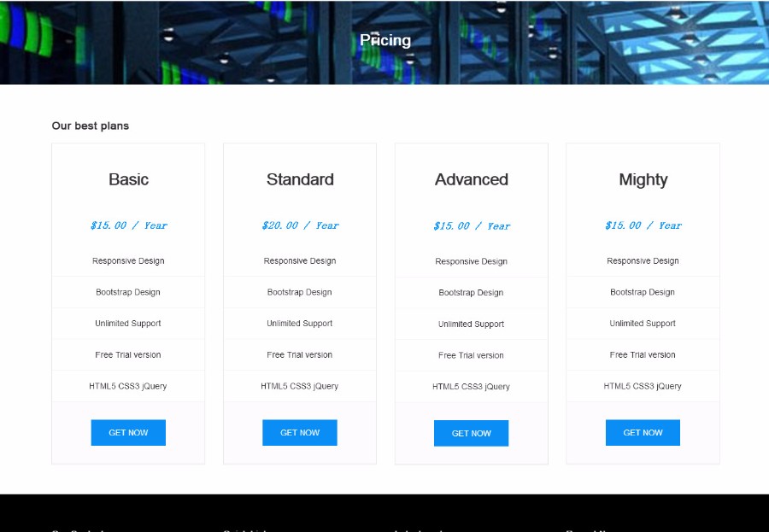Click Free Trial version in the Mighty plan
Screen dimensions: 769x532
(643, 355)
